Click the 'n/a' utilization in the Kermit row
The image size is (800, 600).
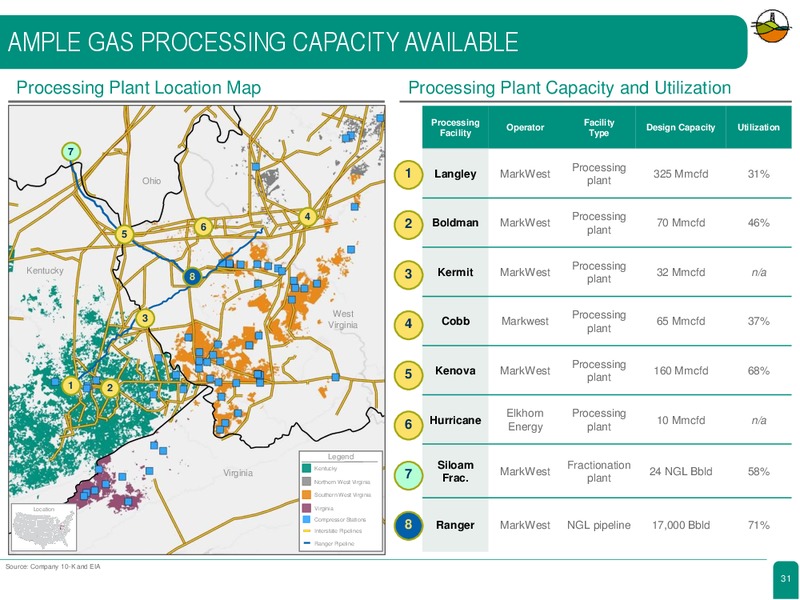(x=759, y=272)
